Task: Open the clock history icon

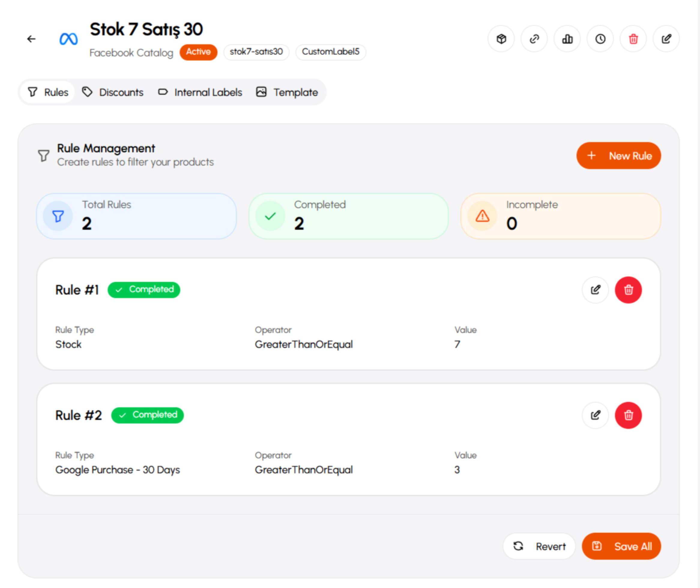Action: click(600, 39)
